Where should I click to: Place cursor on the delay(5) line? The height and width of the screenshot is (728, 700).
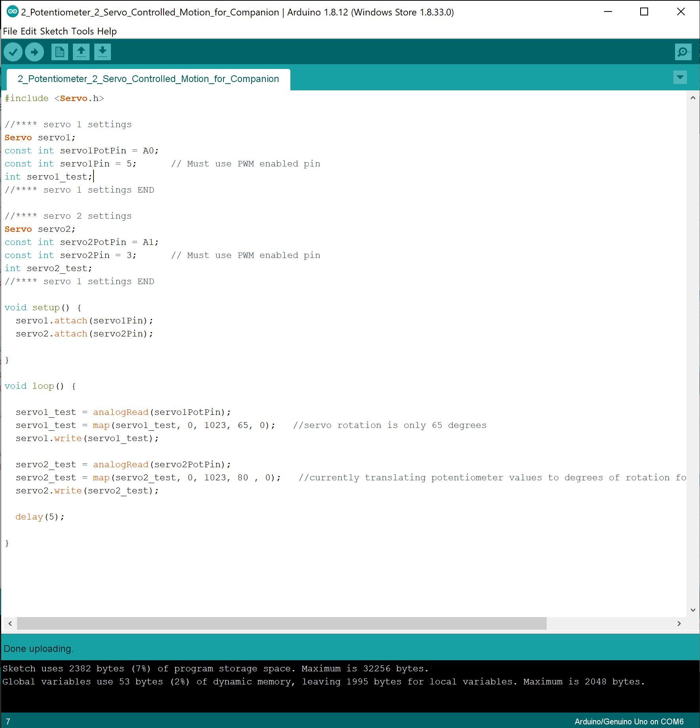[x=40, y=516]
